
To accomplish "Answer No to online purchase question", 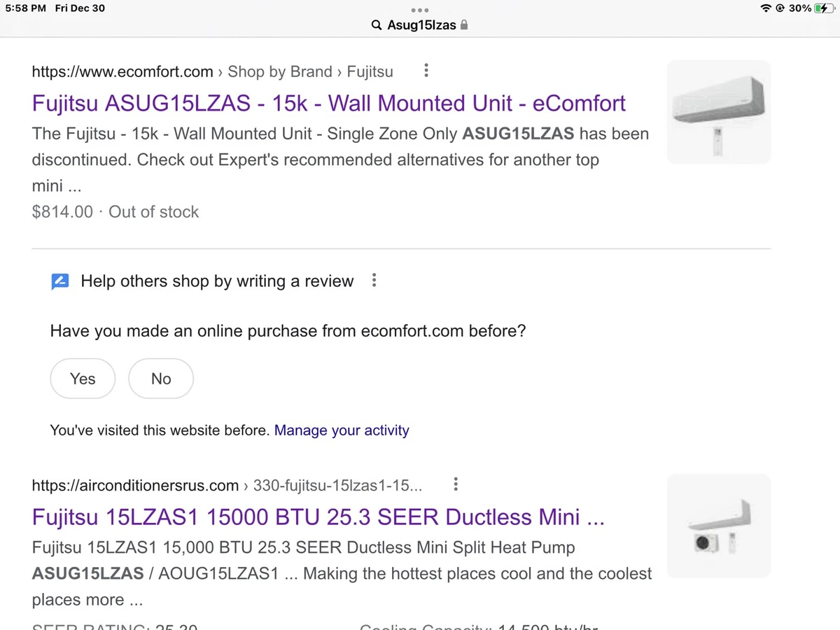I will click(161, 379).
